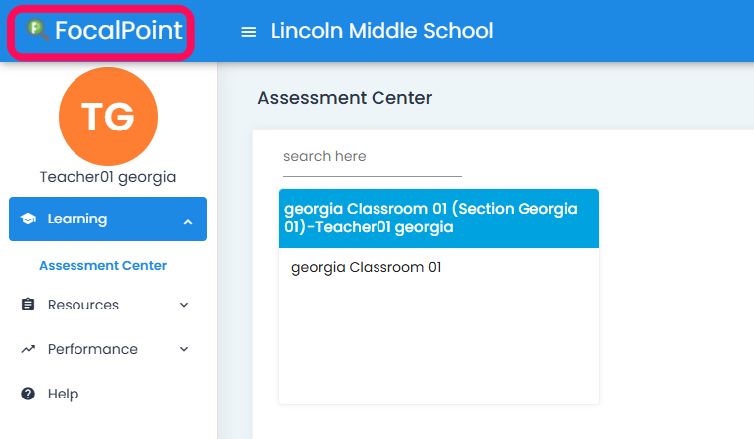Click the question mark Help icon
754x439 pixels.
(x=28, y=394)
